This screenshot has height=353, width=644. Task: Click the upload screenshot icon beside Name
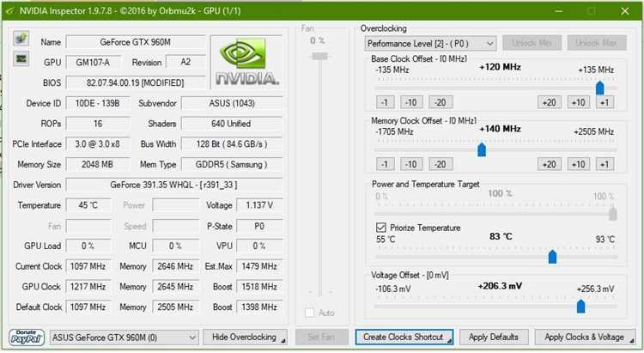pyautogui.click(x=21, y=38)
